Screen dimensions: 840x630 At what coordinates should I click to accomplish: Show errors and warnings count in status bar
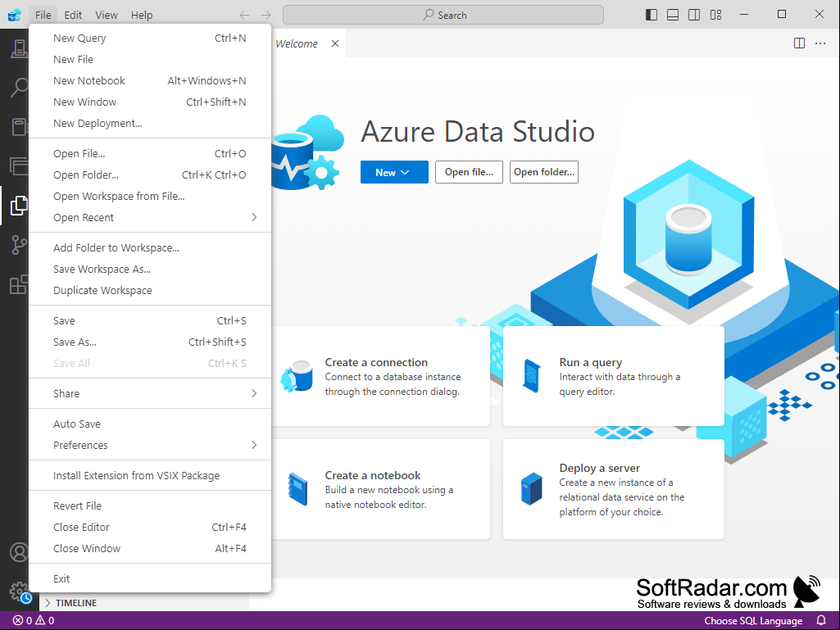click(34, 620)
